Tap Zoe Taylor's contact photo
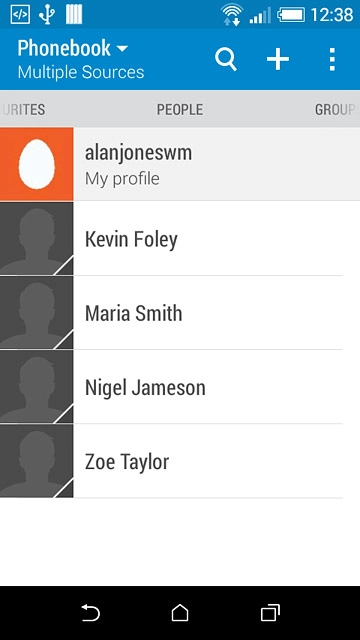360x640 pixels. (37, 461)
